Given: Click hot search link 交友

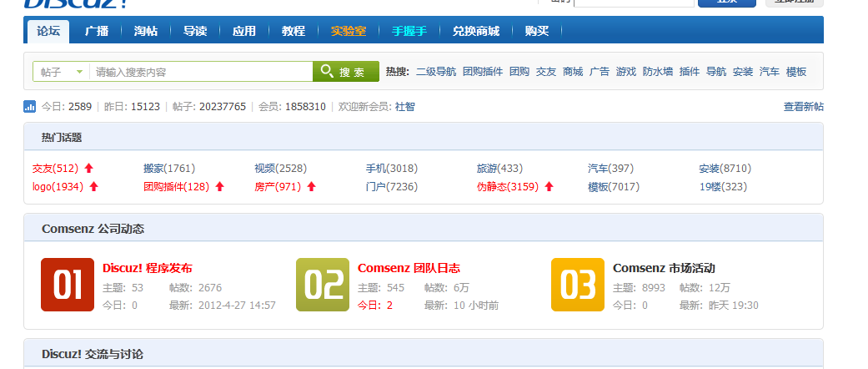Looking at the screenshot, I should (546, 72).
